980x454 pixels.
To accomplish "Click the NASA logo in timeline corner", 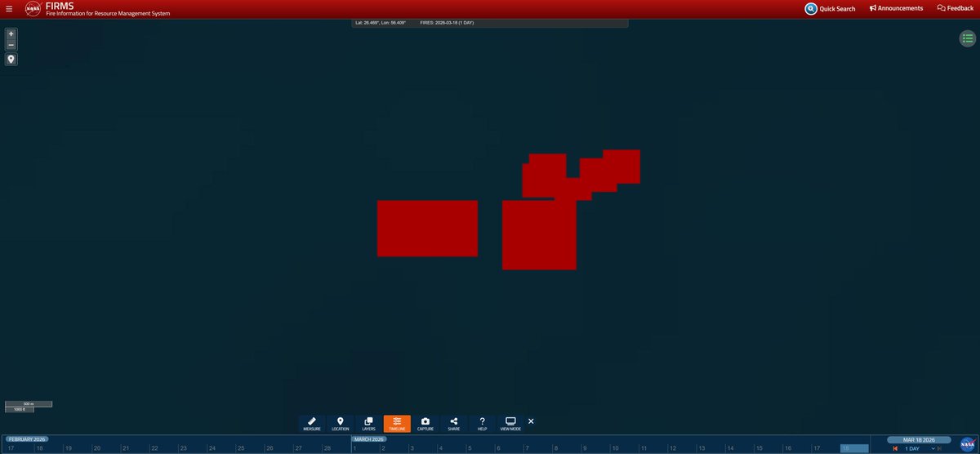I will pyautogui.click(x=966, y=444).
